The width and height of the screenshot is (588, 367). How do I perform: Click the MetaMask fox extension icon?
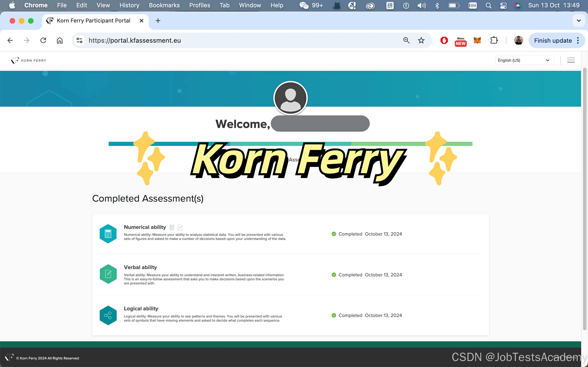tap(477, 41)
